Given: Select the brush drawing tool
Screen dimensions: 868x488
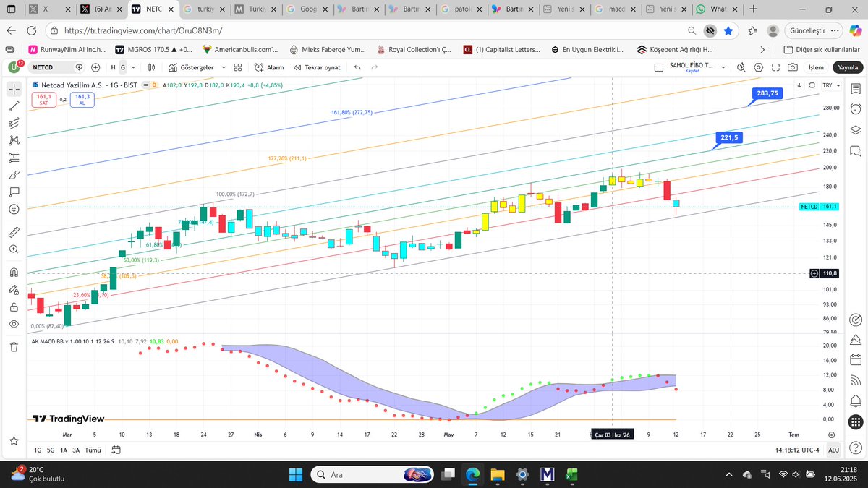Looking at the screenshot, I should click(x=14, y=175).
